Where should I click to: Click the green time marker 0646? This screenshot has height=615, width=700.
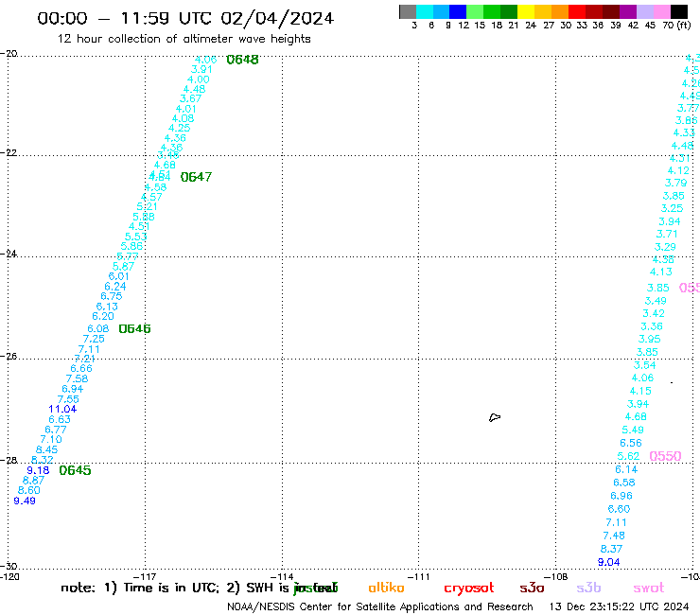(135, 328)
